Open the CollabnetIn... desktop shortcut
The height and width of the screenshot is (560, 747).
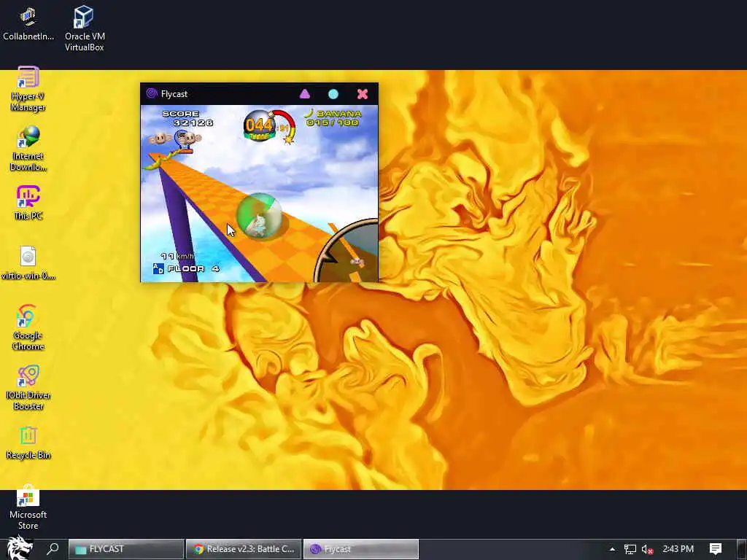point(28,23)
